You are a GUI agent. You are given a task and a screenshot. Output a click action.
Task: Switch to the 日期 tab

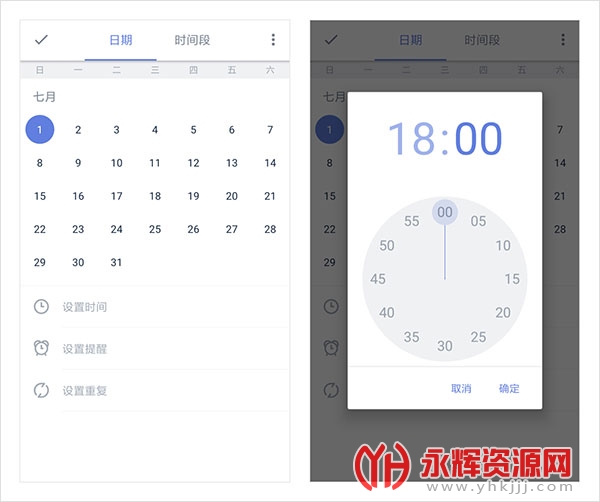(x=121, y=40)
